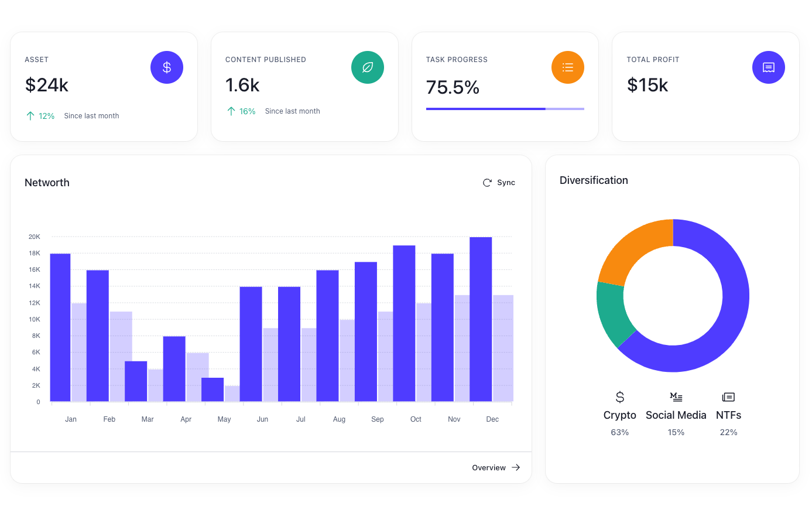Image resolution: width=812 pixels, height=506 pixels.
Task: Click the Social Media label
Action: [676, 415]
